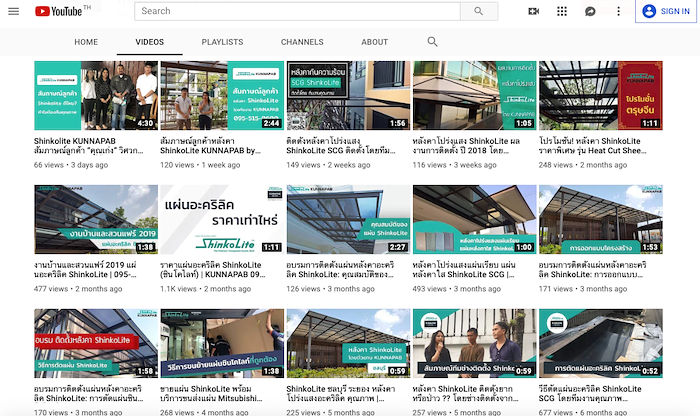Open the three-dot settings menu
700x416 pixels.
pos(618,11)
